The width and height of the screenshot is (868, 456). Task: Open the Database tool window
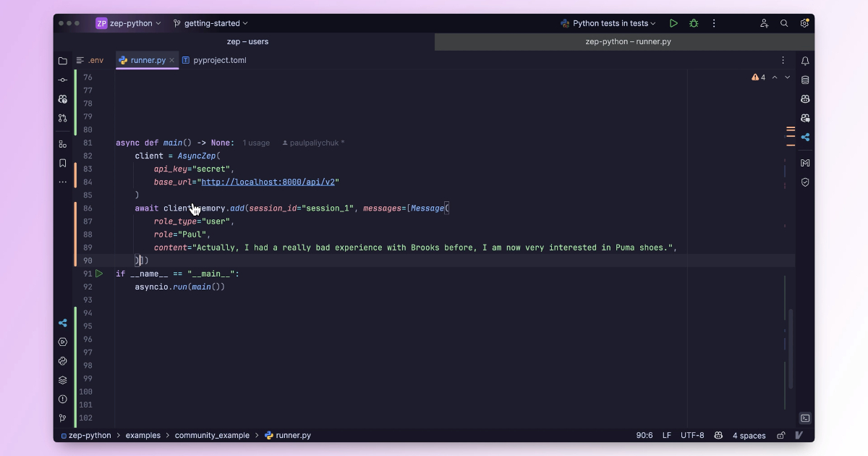(805, 80)
